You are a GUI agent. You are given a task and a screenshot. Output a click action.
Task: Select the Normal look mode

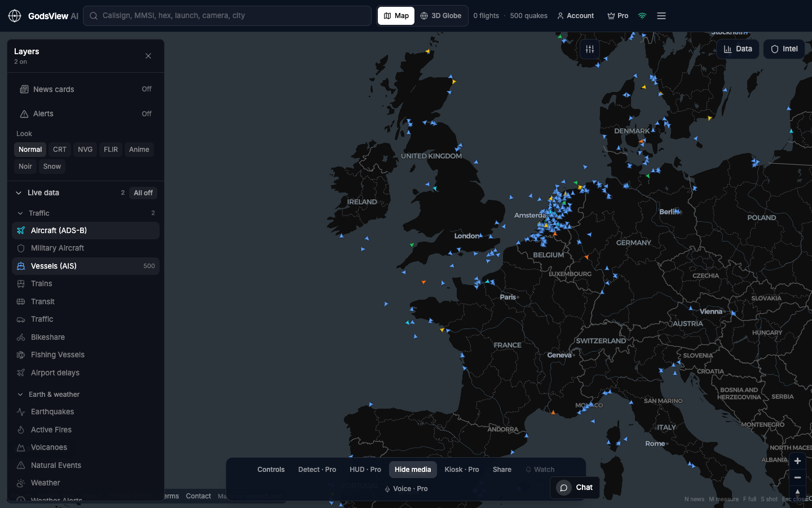(30, 150)
